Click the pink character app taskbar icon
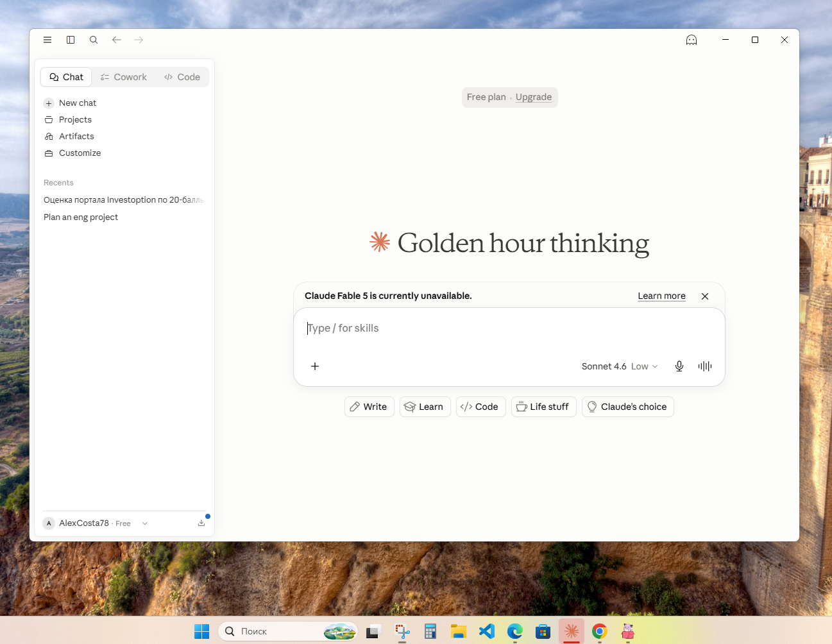832x644 pixels. pos(628,631)
